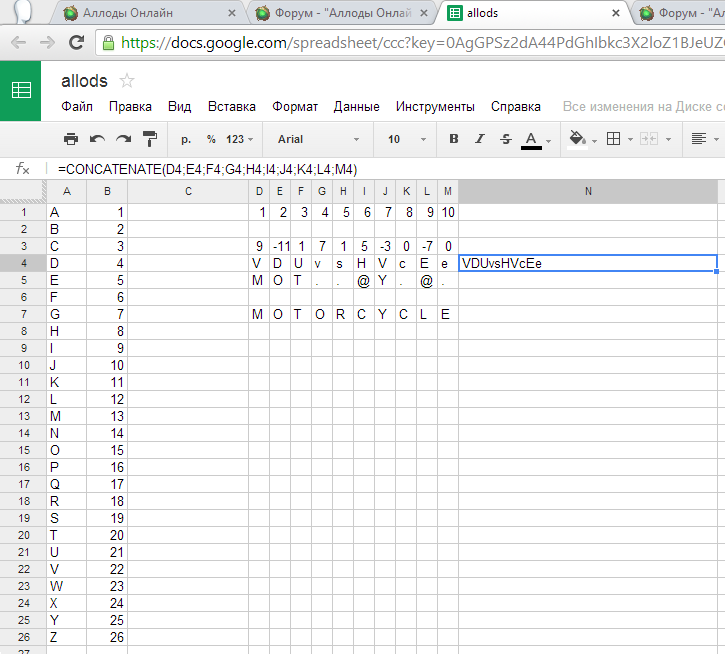Open the fill color picker
The image size is (725, 654).
581,139
